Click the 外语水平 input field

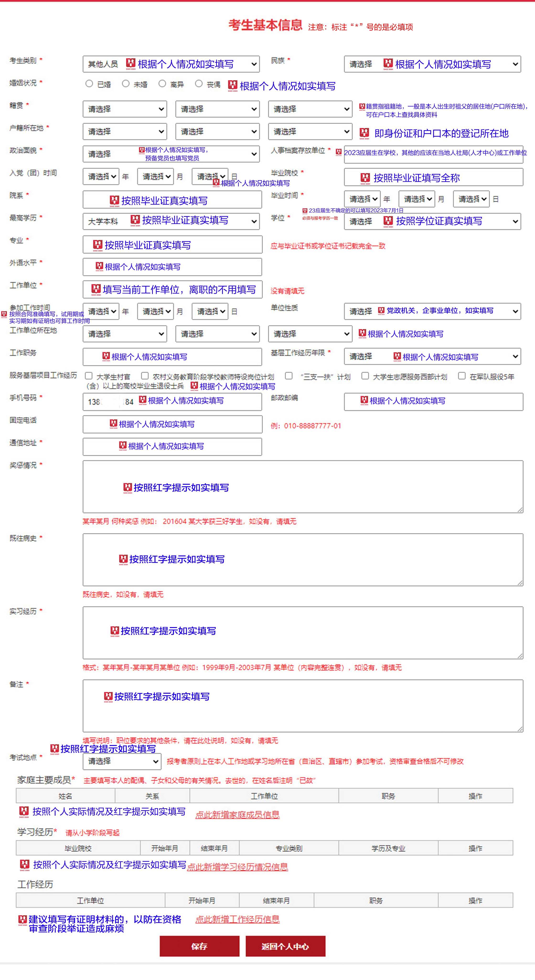pos(172,267)
